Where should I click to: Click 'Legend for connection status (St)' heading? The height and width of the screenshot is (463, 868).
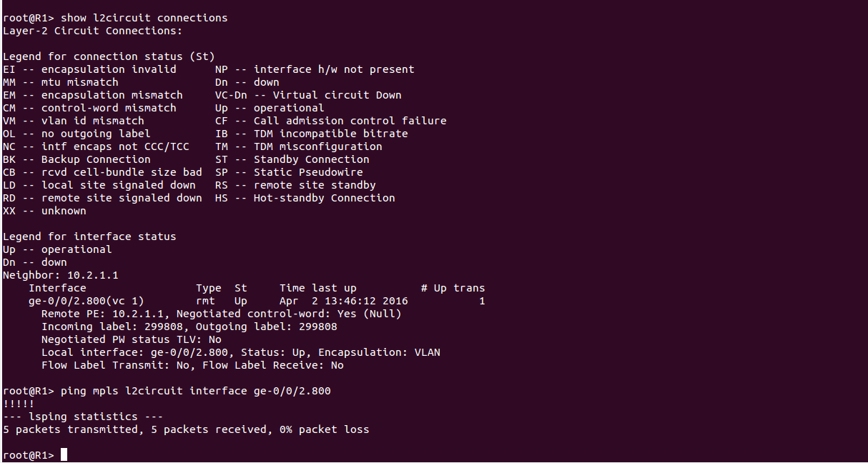pyautogui.click(x=109, y=56)
